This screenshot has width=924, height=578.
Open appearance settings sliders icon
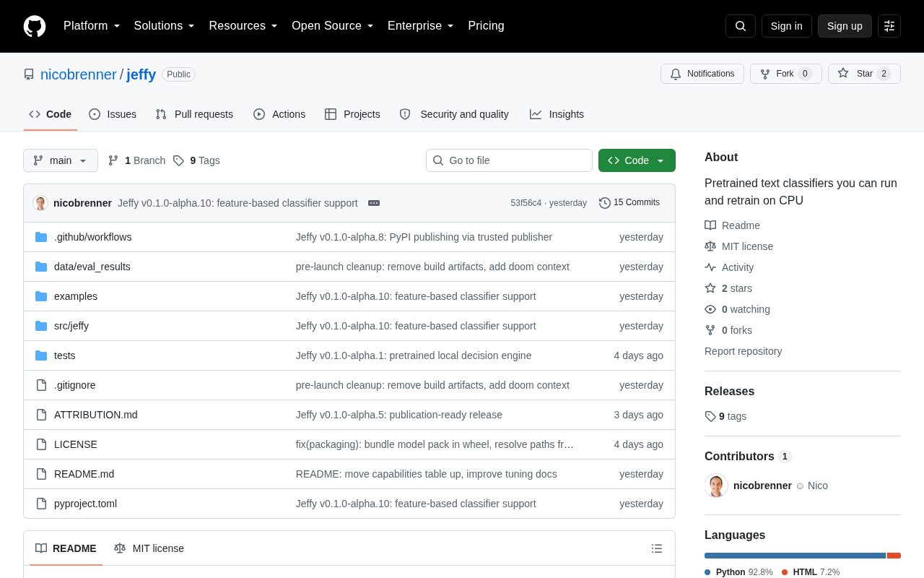click(889, 26)
